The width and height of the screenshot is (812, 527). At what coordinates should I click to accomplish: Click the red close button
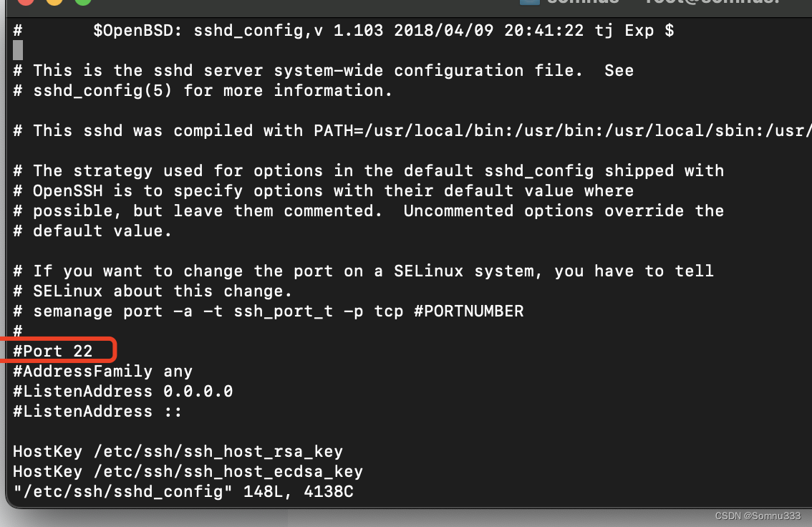[24, 3]
